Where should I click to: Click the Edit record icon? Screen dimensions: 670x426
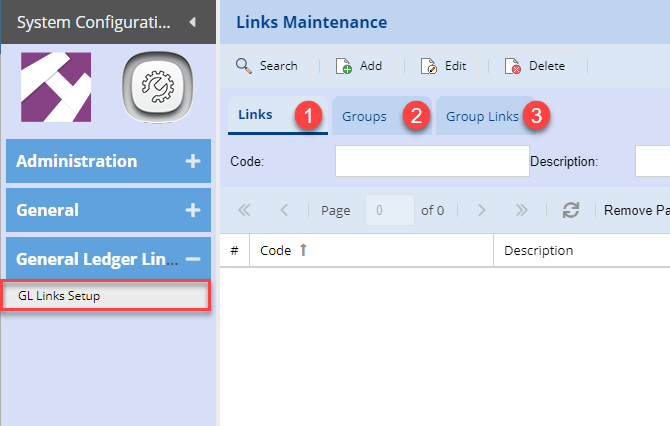click(429, 66)
